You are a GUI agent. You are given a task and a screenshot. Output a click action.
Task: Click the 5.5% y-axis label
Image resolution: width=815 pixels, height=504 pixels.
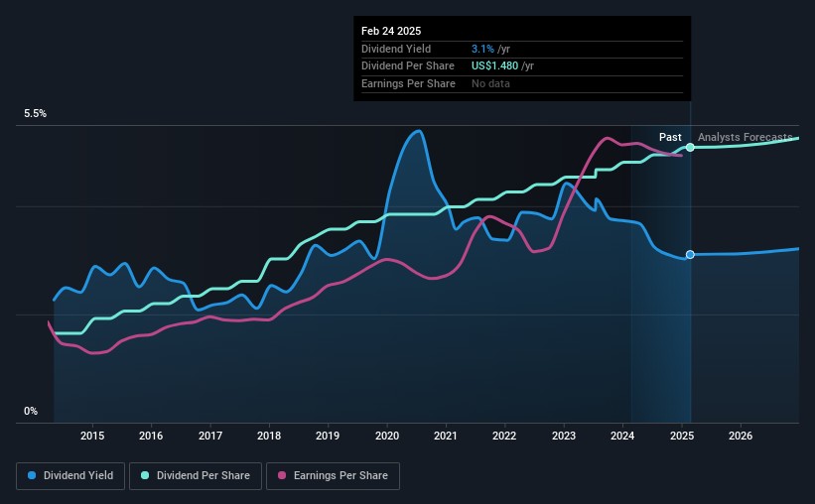(36, 114)
